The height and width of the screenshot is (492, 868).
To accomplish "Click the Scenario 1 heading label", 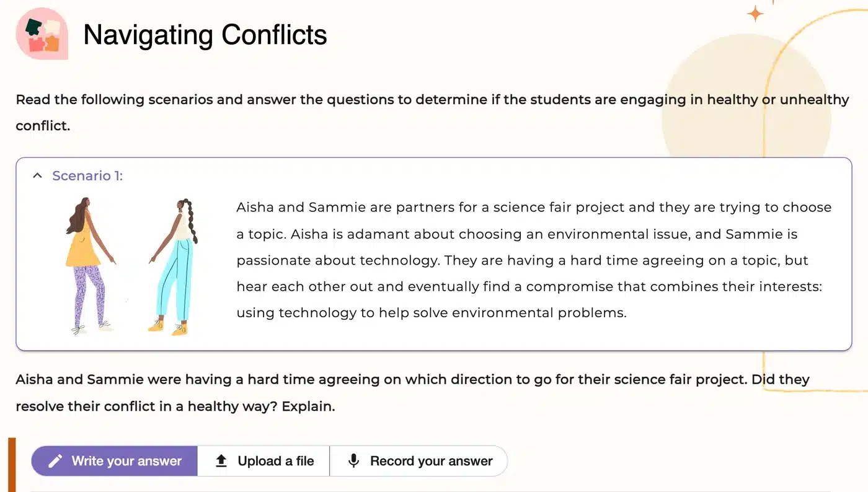I will [x=87, y=176].
